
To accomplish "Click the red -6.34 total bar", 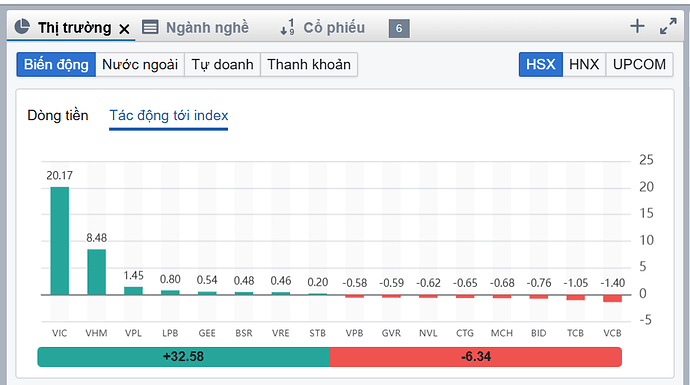I will click(x=476, y=357).
